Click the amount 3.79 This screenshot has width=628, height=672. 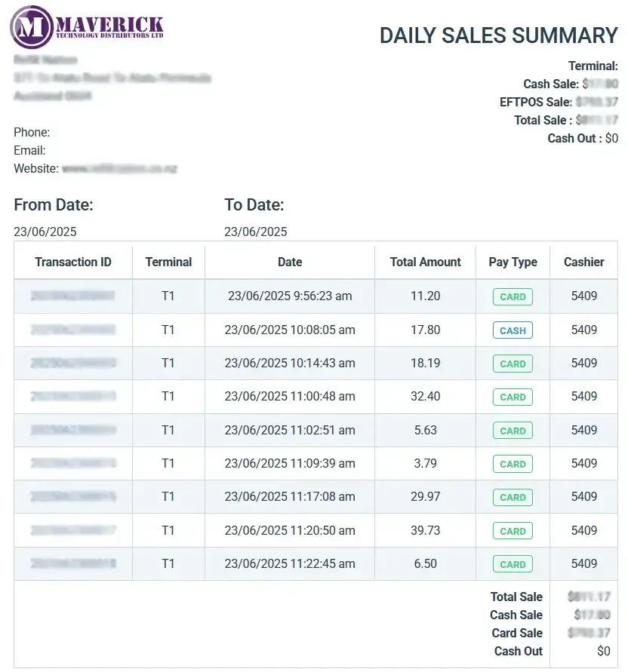click(x=426, y=463)
